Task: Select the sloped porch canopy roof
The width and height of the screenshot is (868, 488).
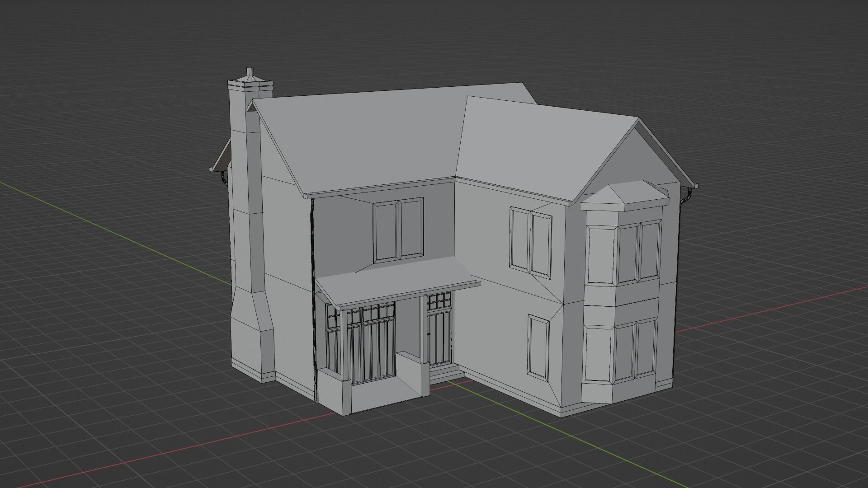Action: point(398,282)
